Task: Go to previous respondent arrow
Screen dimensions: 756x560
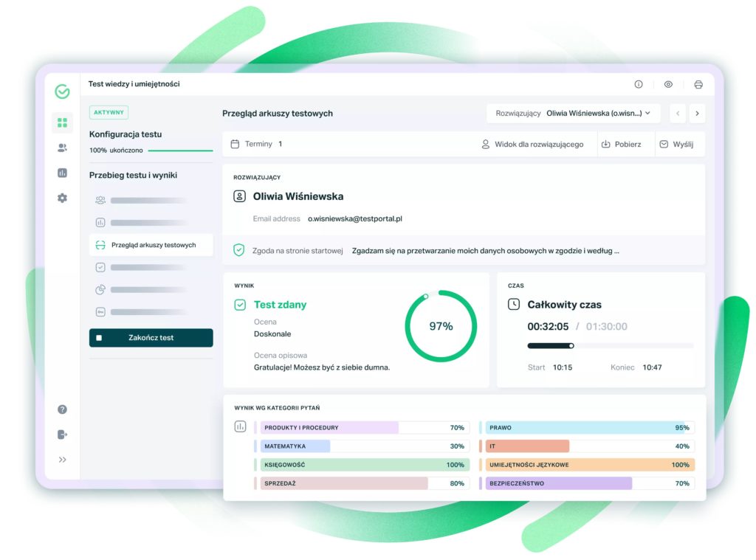Action: [x=678, y=113]
